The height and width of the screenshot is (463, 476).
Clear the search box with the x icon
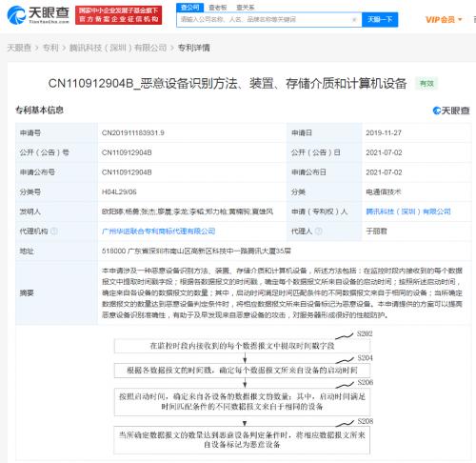(x=354, y=20)
